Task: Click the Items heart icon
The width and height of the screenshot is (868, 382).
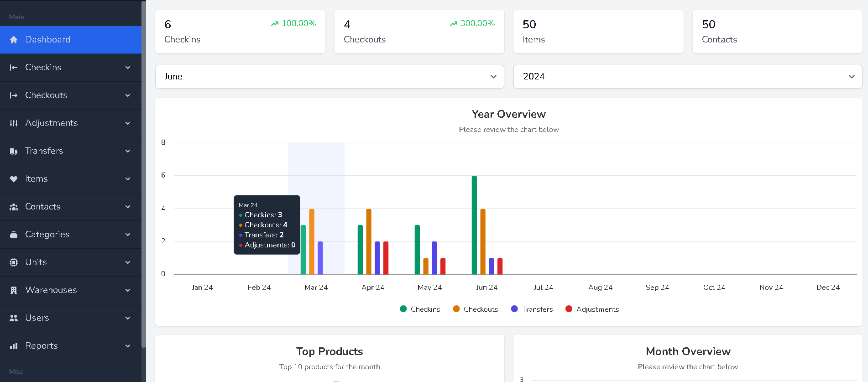Action: [14, 179]
